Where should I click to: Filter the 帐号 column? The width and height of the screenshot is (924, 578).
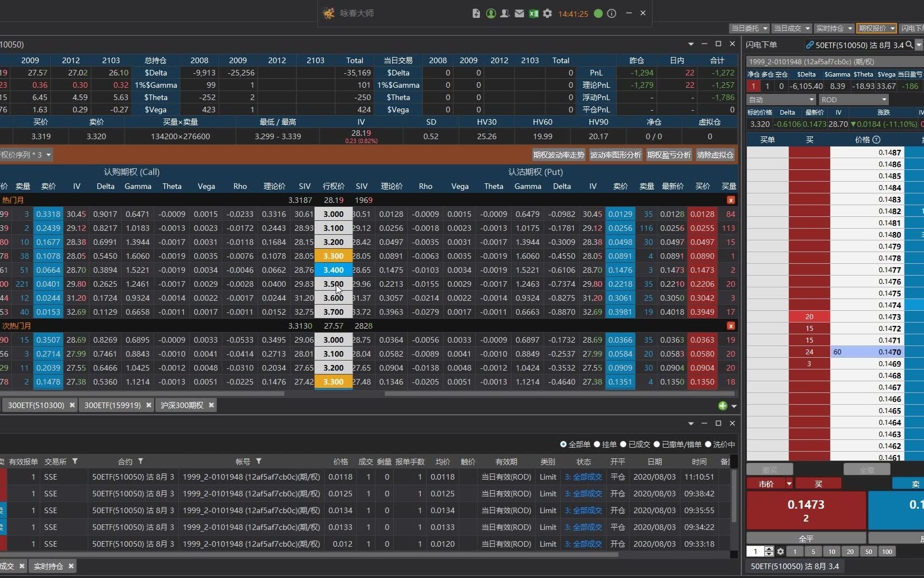[x=259, y=461]
